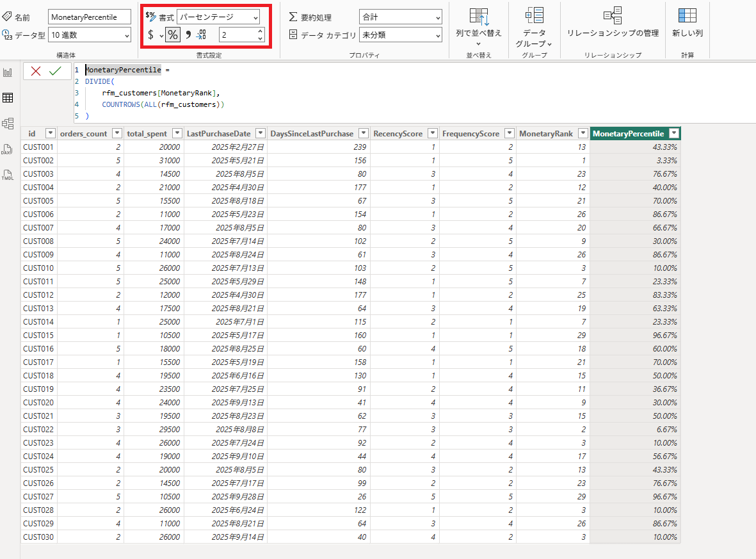Commit the formula with the green checkmark
This screenshot has height=559, width=756.
pyautogui.click(x=55, y=71)
